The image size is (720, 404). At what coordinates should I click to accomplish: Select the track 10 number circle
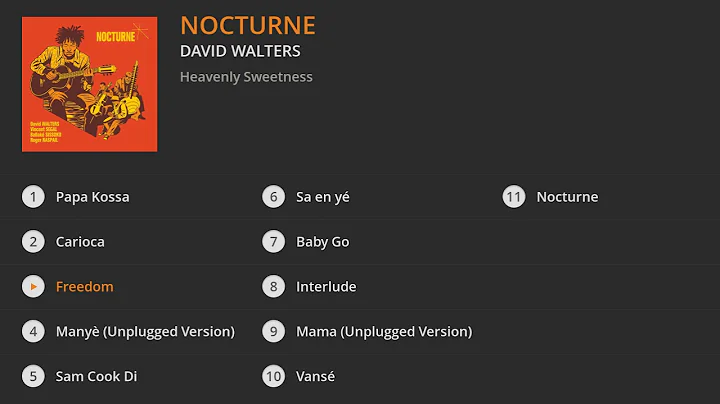[x=274, y=377]
